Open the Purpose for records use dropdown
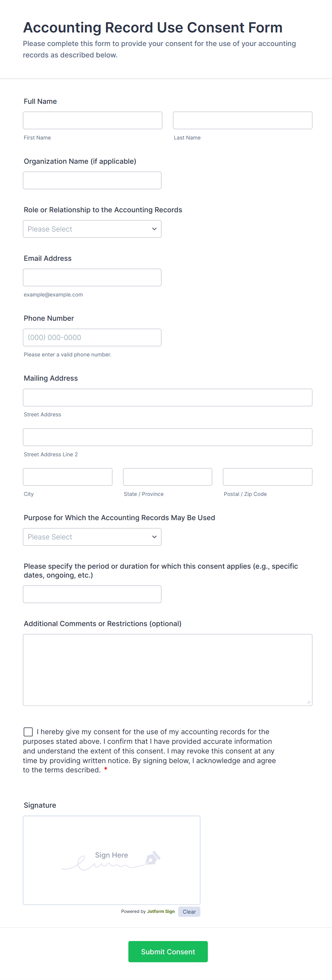Screen dimensions: 332x980 92,537
